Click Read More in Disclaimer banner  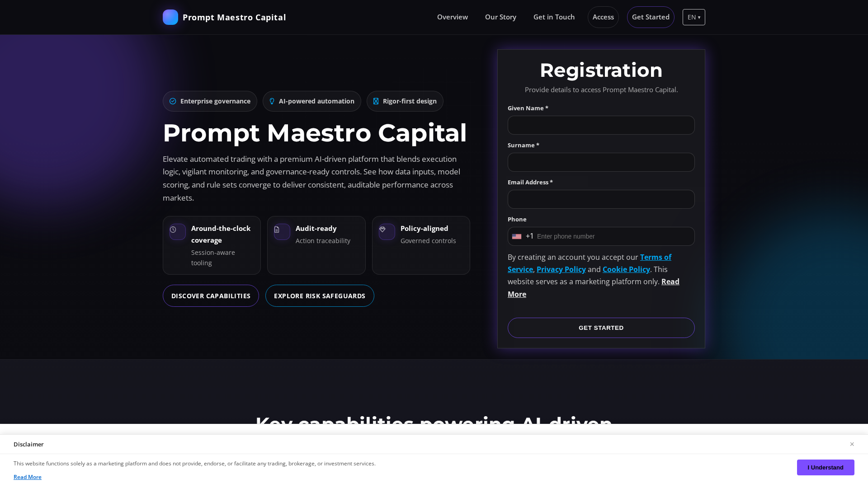28,477
